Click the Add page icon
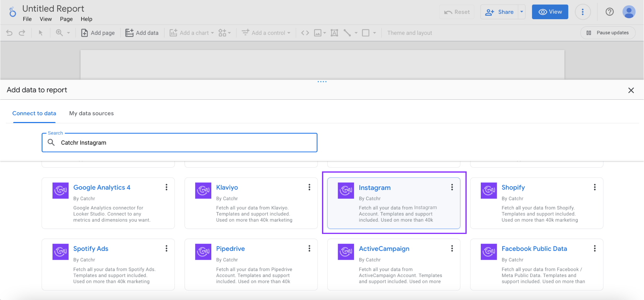The image size is (644, 300). click(84, 32)
